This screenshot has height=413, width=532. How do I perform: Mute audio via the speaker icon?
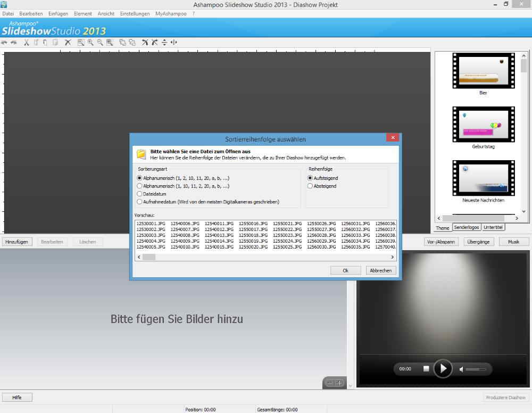point(462,369)
